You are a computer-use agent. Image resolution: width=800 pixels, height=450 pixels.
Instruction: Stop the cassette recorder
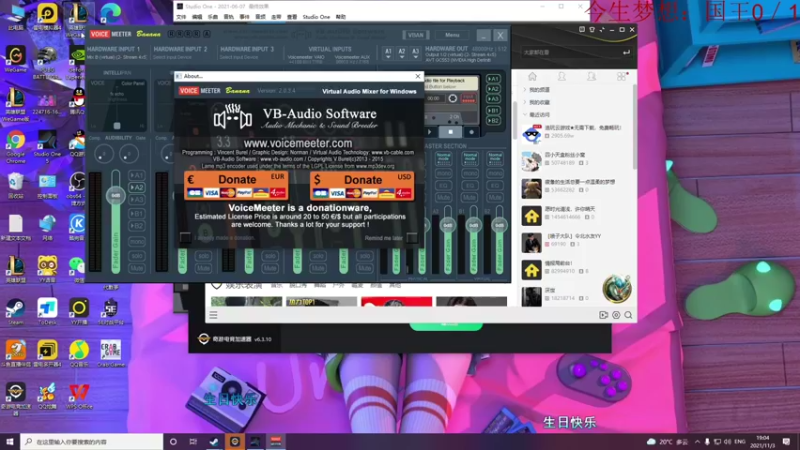coord(451,132)
